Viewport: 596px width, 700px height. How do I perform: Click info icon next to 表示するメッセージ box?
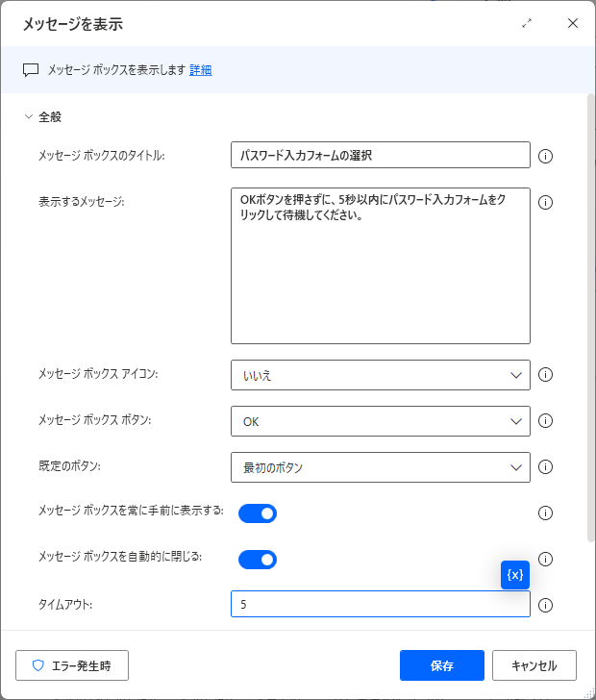coord(545,202)
